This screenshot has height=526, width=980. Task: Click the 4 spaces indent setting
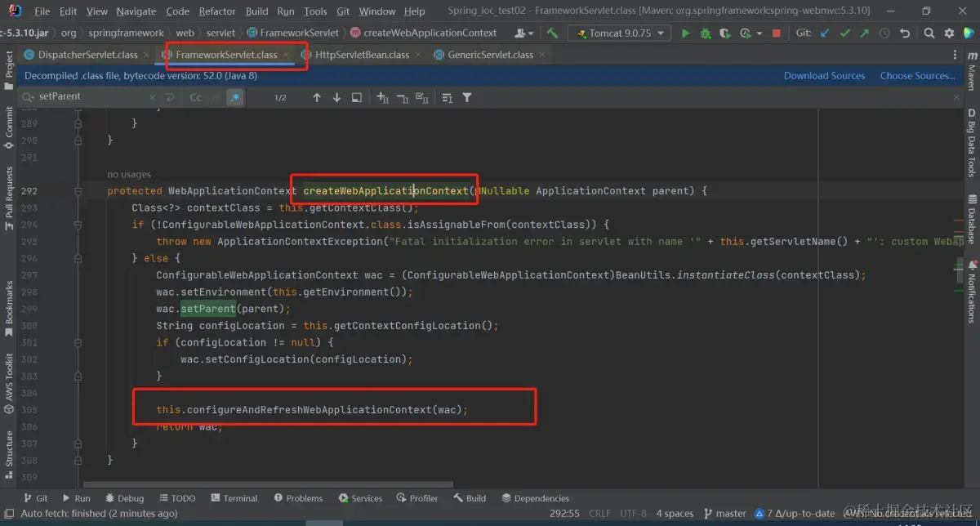click(x=674, y=514)
